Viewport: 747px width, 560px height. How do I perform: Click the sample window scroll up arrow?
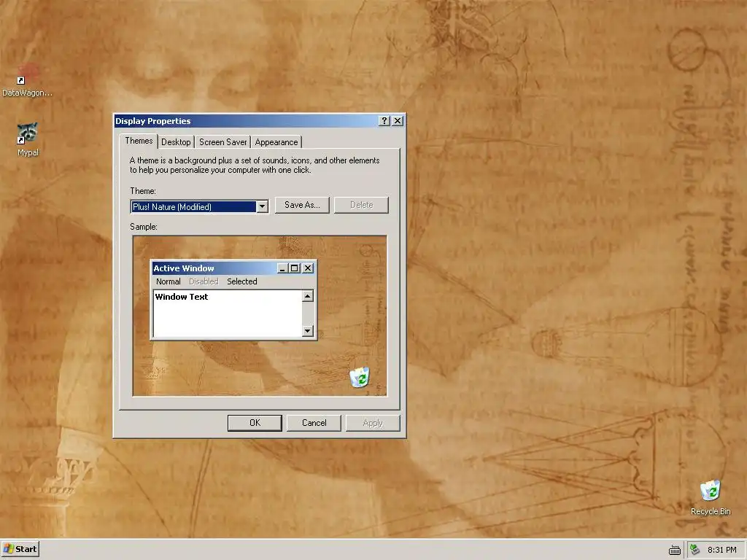(x=308, y=296)
